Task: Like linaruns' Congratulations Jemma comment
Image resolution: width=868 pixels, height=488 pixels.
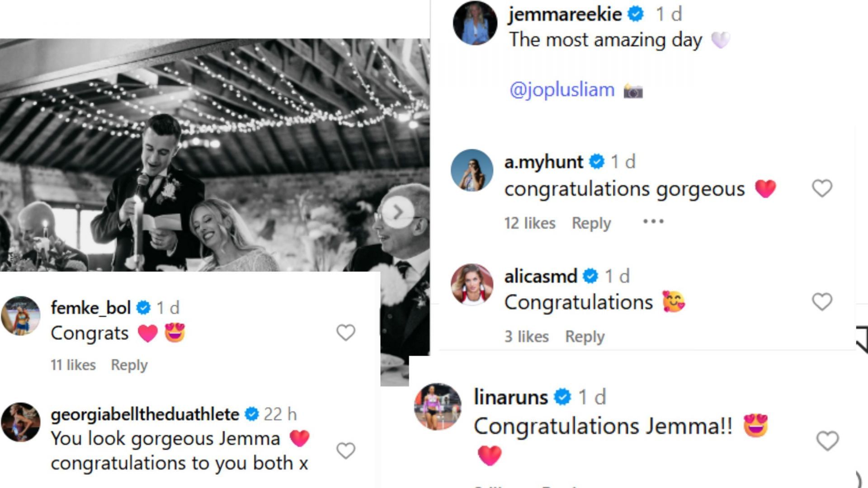Action: point(827,441)
